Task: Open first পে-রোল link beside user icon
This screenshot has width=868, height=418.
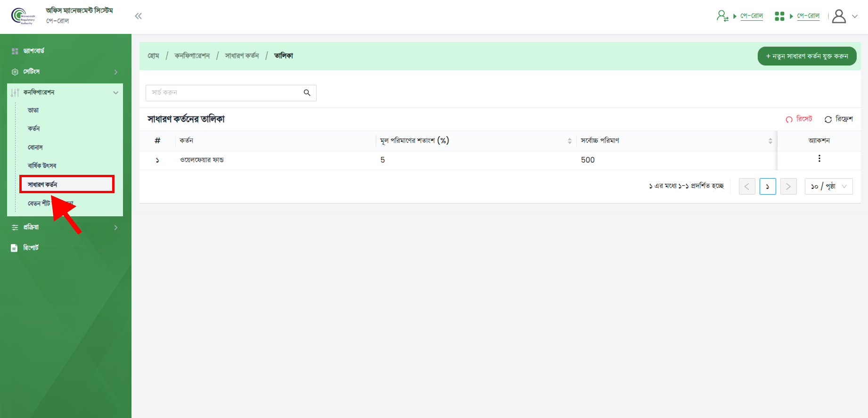Action: point(752,16)
